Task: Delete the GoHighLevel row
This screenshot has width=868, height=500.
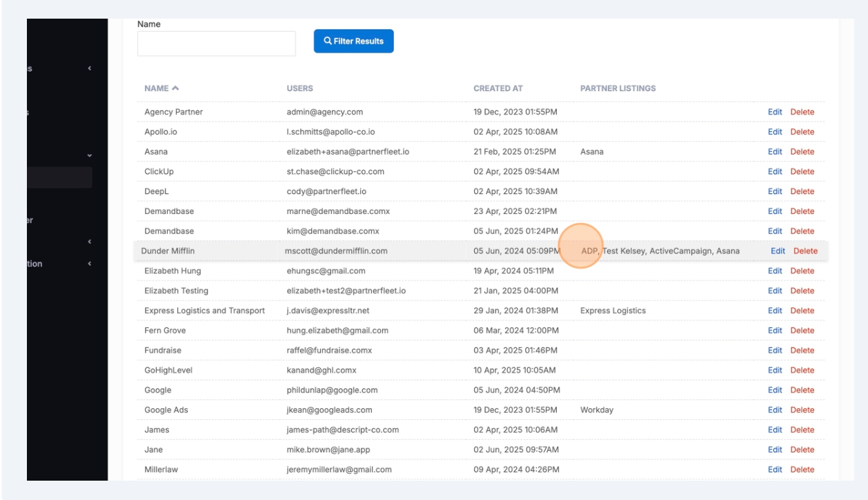Action: 802,371
